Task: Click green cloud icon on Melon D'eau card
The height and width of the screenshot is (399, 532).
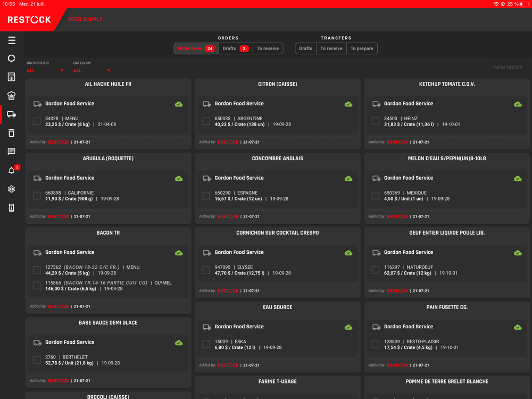Action: pos(518,178)
